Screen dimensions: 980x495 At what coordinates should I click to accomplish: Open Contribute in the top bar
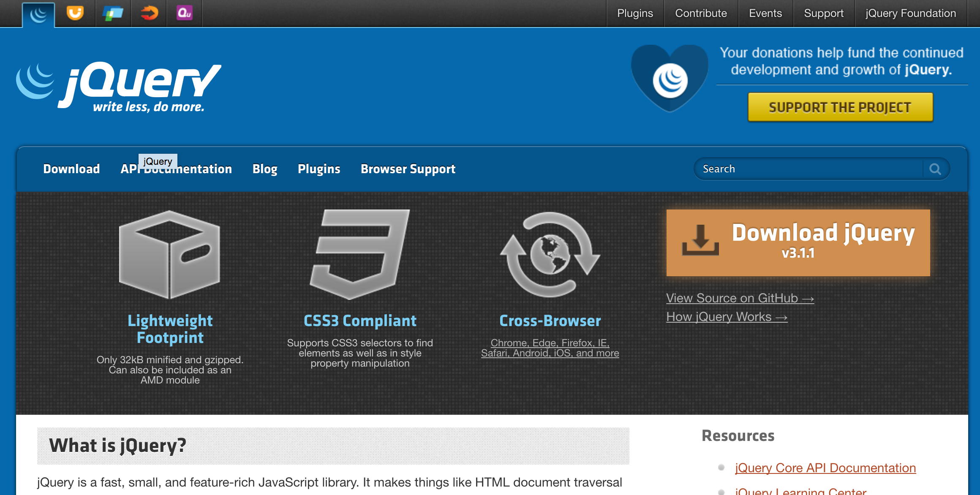pos(701,14)
